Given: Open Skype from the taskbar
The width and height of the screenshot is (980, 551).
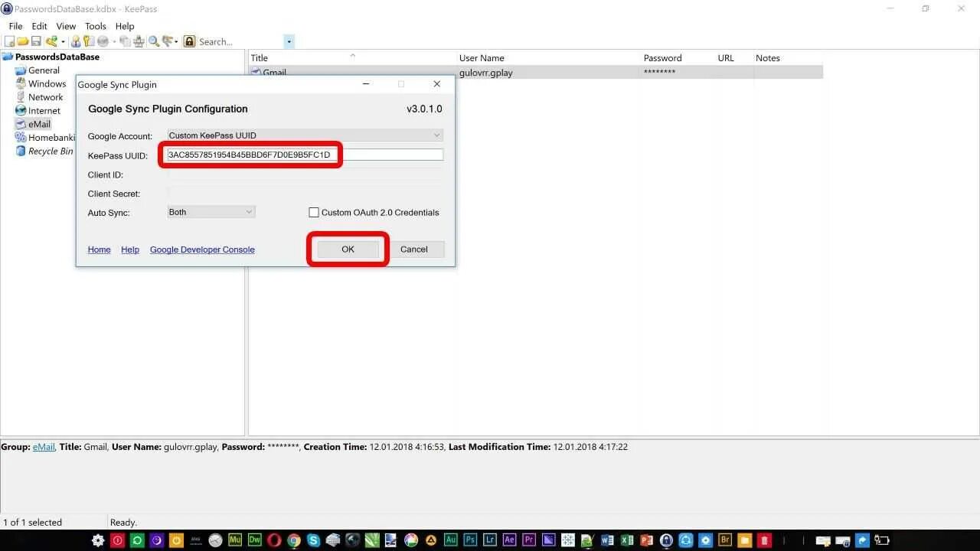Looking at the screenshot, I should pos(313,540).
